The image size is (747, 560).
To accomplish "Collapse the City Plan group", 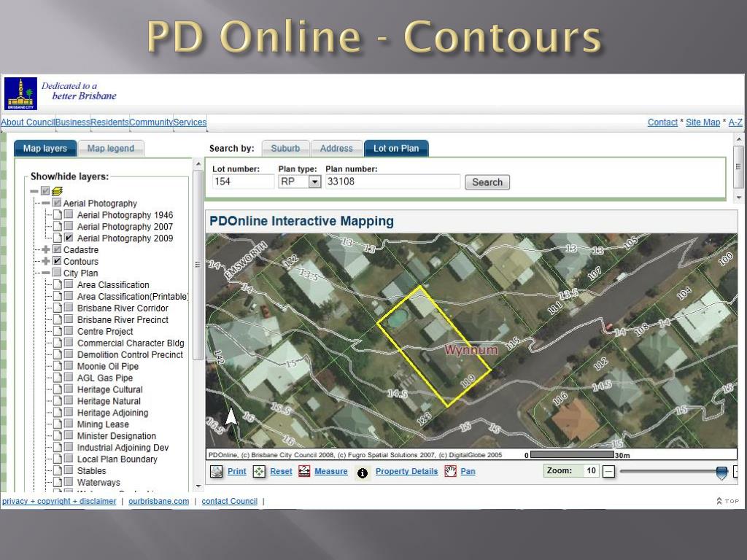I will coord(46,273).
